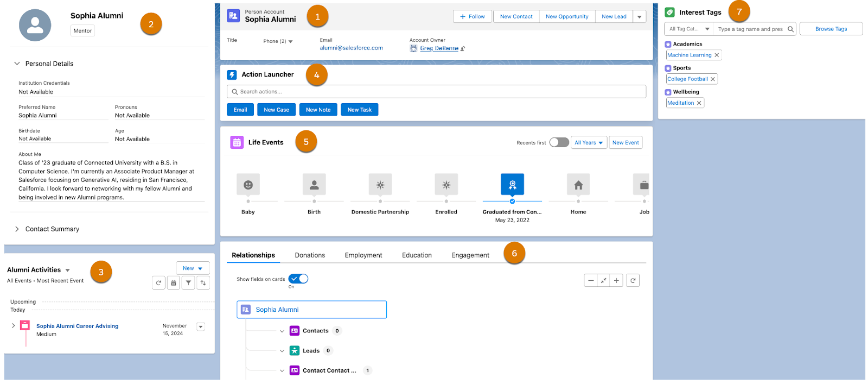Click the New Opportunity button
868x384 pixels.
point(567,17)
